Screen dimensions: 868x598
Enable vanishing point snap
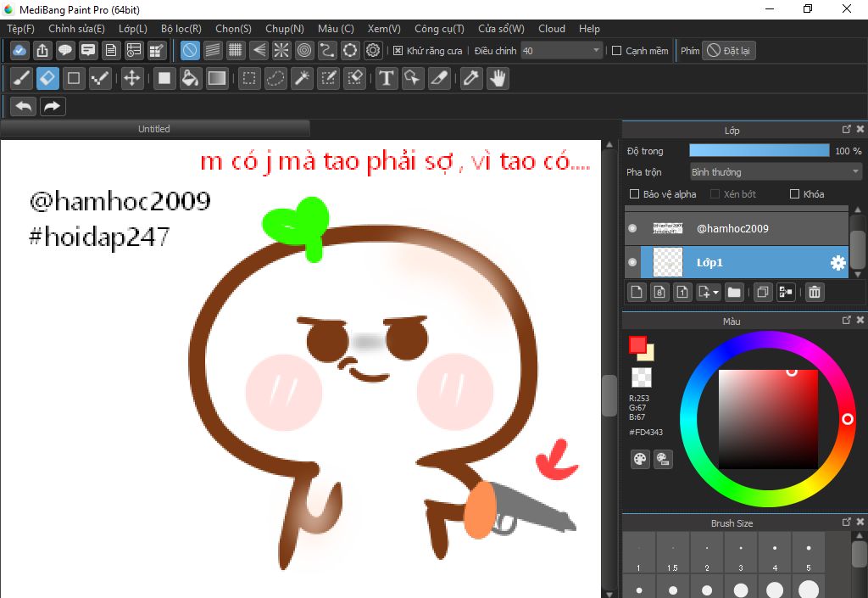(x=259, y=50)
